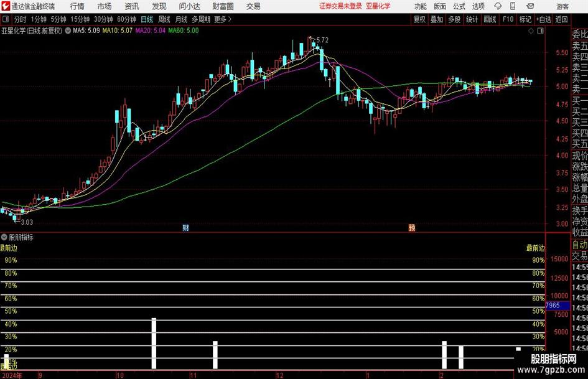Switch to the 1分钟 period
This screenshot has width=588, height=379.
tap(39, 19)
